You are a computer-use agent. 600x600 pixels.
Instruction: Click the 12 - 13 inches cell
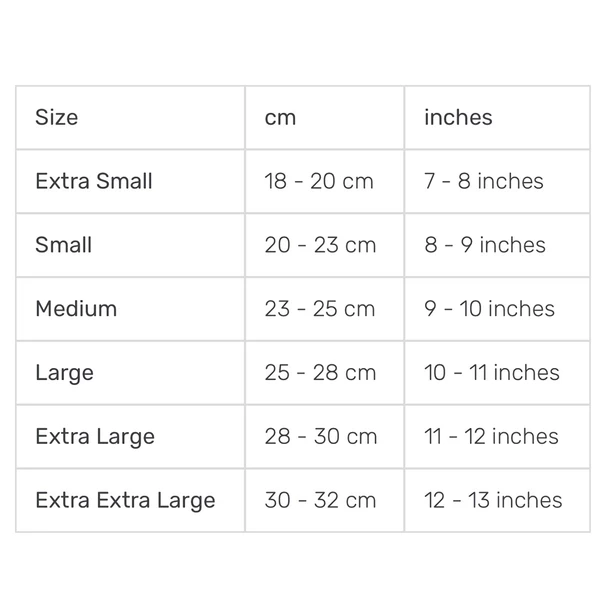[493, 500]
